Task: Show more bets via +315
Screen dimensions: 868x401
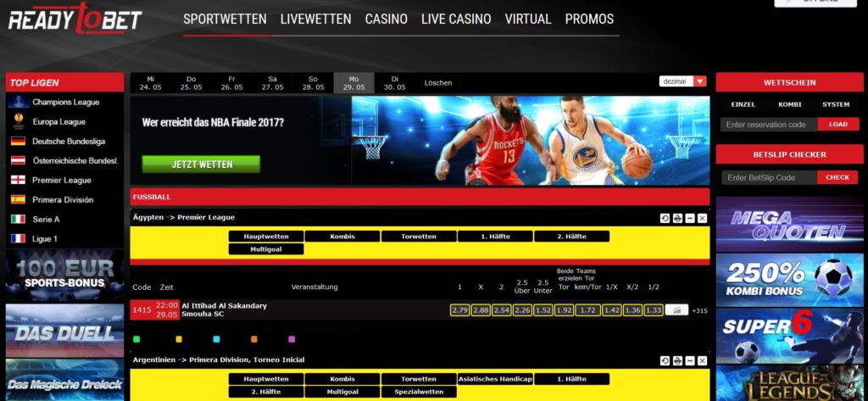Action: tap(699, 311)
